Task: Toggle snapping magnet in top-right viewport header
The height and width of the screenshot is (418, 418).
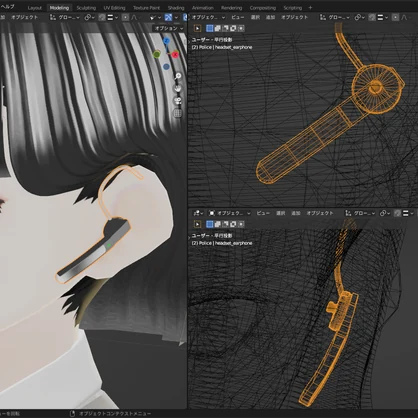Action: tap(372, 17)
